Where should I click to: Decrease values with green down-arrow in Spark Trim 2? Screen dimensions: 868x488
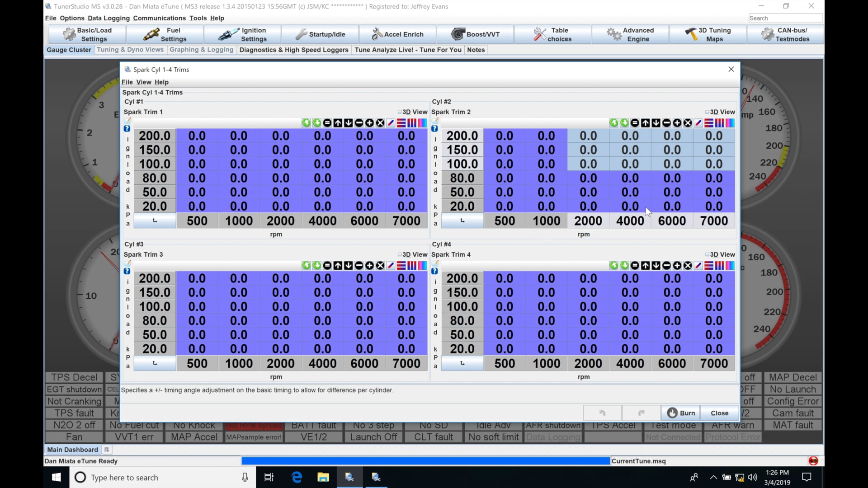(624, 122)
